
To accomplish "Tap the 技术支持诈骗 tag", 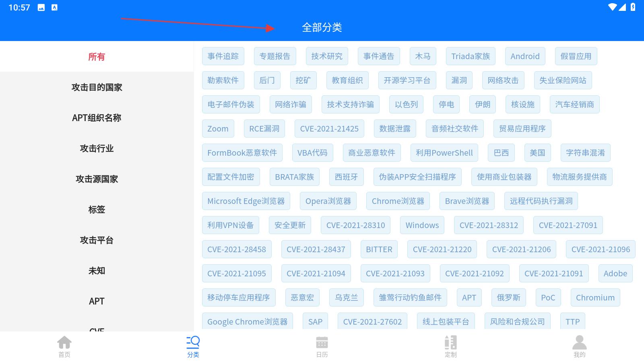I will coord(351,105).
